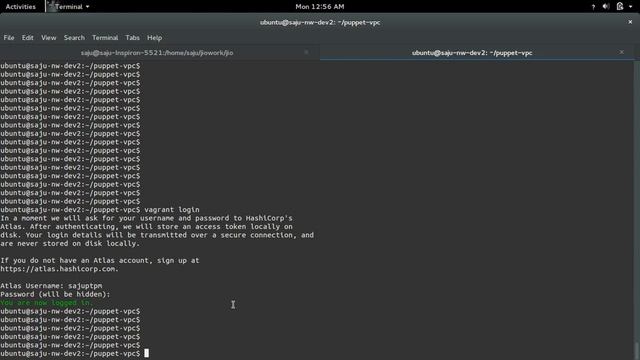
Task: Open the Terminal menu in menu bar
Action: [105, 38]
